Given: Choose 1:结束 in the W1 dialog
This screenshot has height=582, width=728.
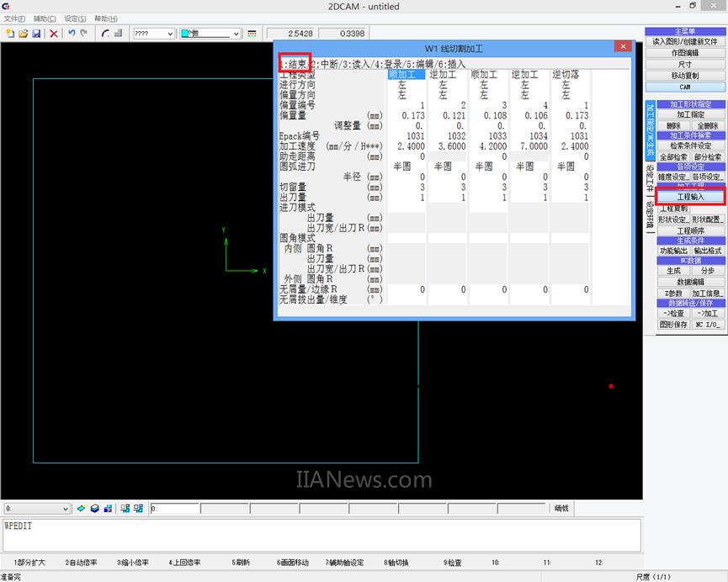Looking at the screenshot, I should (x=293, y=64).
